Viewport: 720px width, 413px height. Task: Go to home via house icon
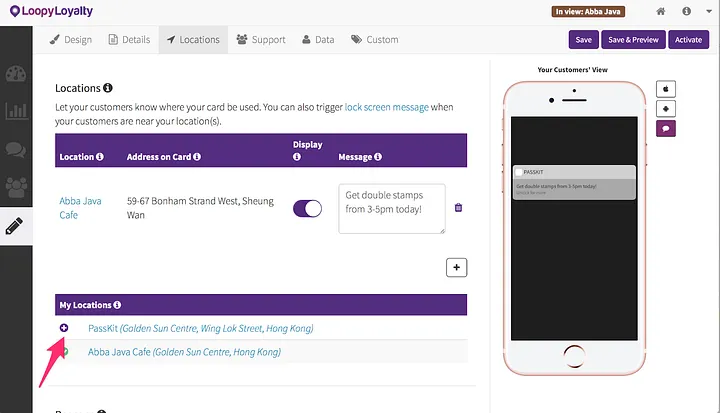[x=660, y=11]
